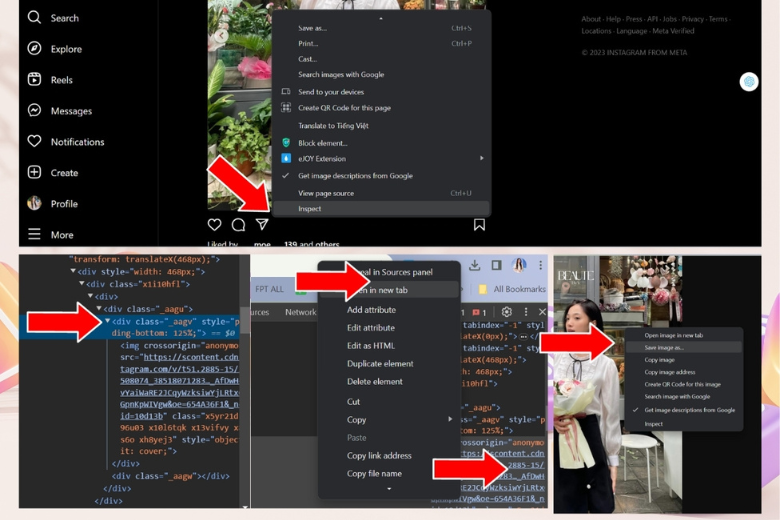
Task: Open the About footer link
Action: point(591,19)
